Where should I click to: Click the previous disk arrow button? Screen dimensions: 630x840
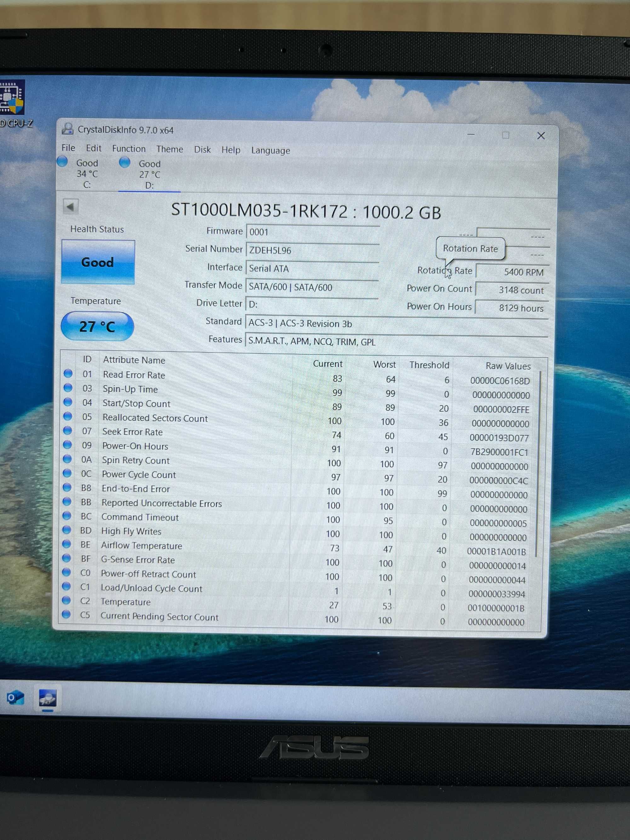point(70,207)
